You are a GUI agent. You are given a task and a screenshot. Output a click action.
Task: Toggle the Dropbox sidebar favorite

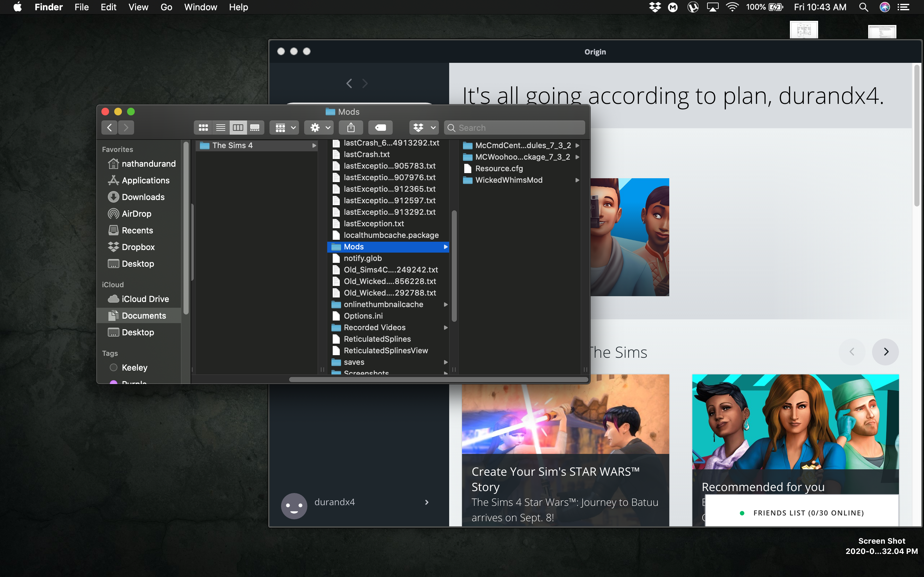click(x=138, y=247)
